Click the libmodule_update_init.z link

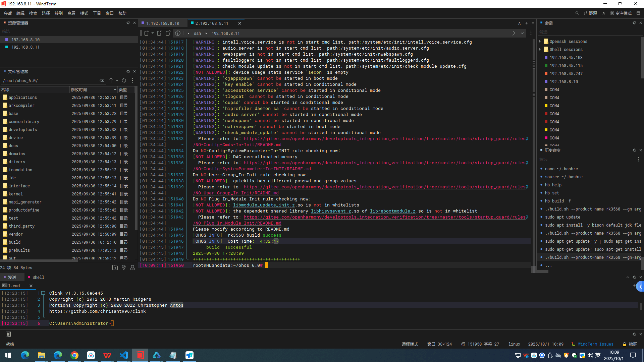point(264,205)
